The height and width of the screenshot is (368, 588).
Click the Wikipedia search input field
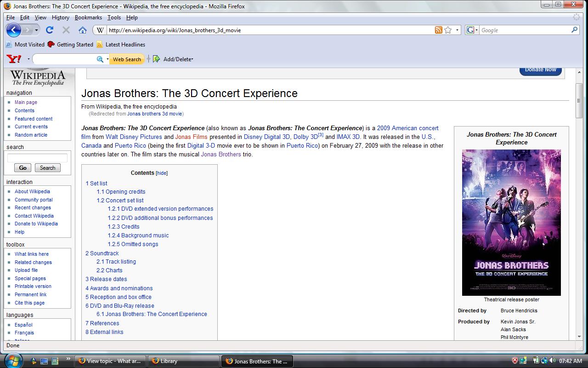click(37, 158)
